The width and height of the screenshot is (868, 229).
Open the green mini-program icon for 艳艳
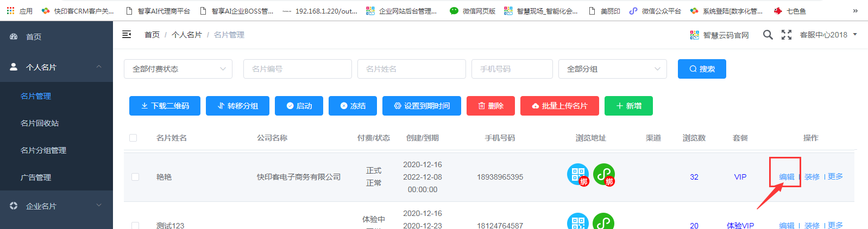click(603, 174)
